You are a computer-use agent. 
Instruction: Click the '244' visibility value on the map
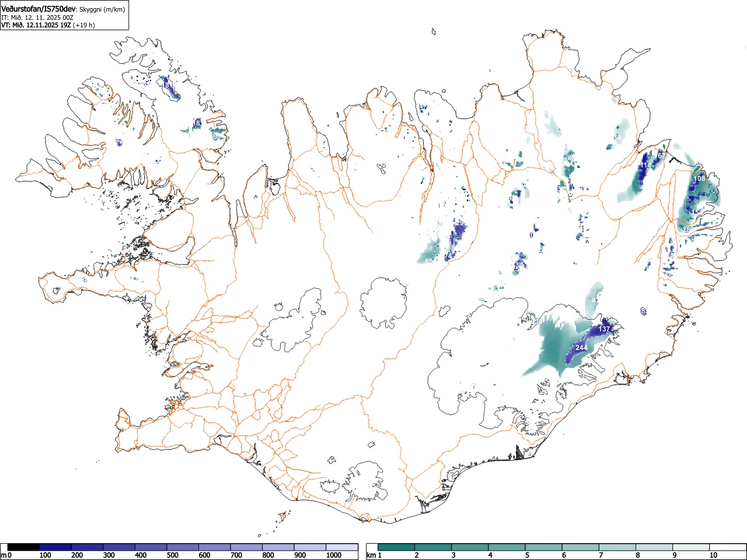pyautogui.click(x=581, y=348)
